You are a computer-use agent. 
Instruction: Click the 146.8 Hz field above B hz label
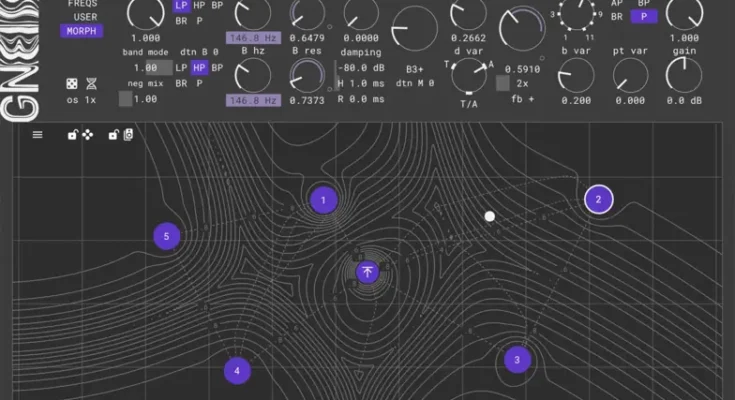253,38
